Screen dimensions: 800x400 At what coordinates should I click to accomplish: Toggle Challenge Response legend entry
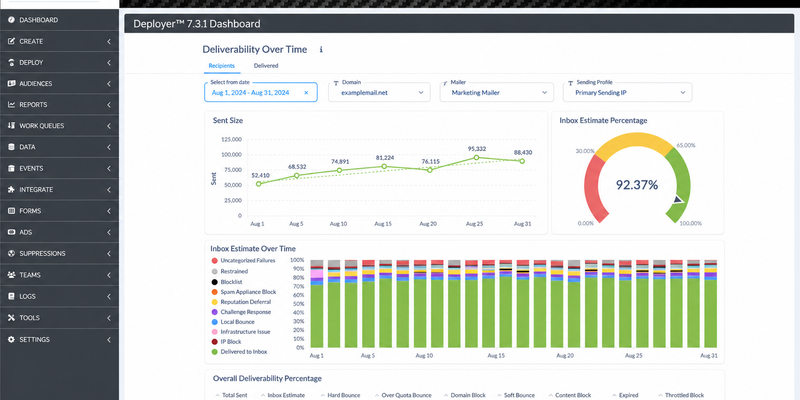tap(241, 312)
